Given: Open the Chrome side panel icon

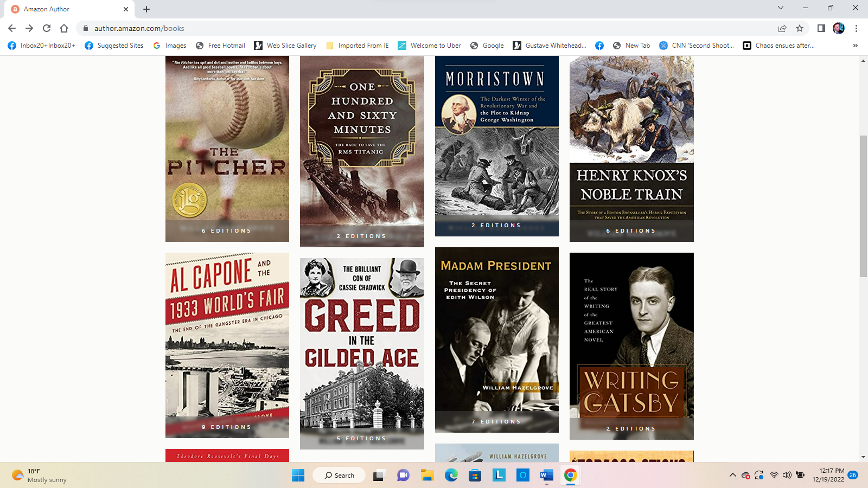Looking at the screenshot, I should tap(821, 28).
